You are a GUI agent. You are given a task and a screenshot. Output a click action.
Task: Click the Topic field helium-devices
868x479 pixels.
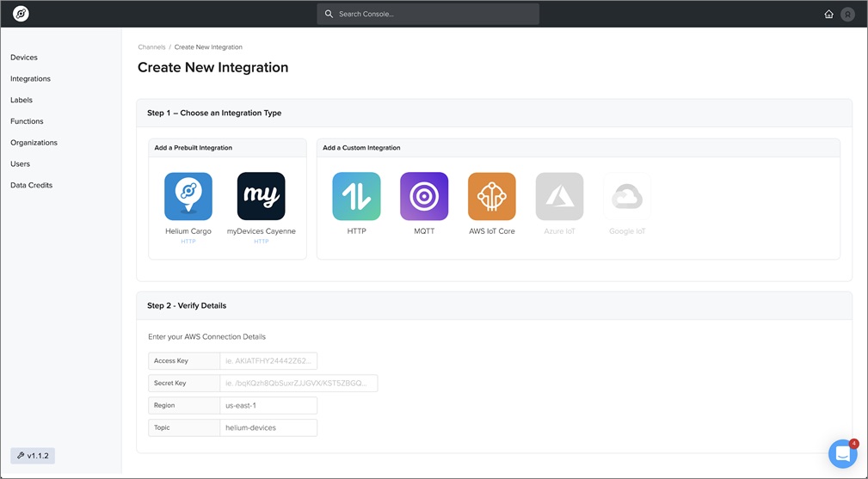[268, 427]
